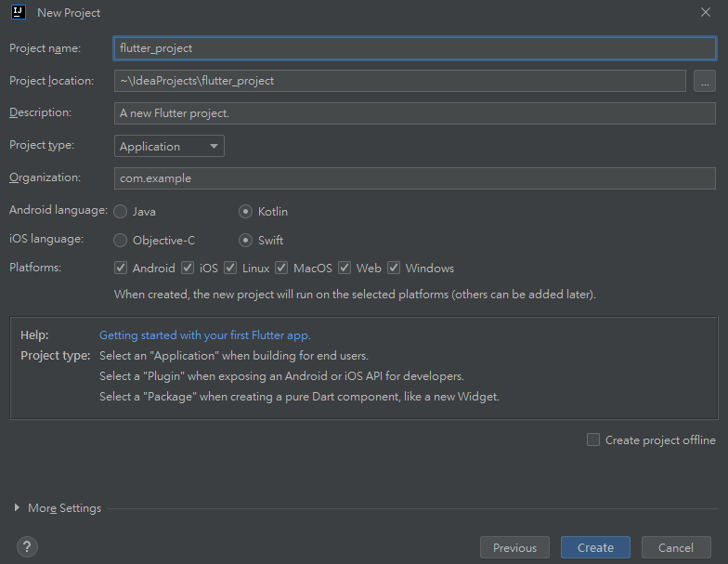This screenshot has width=728, height=564.
Task: Browse project location with ellipsis button
Action: point(704,81)
